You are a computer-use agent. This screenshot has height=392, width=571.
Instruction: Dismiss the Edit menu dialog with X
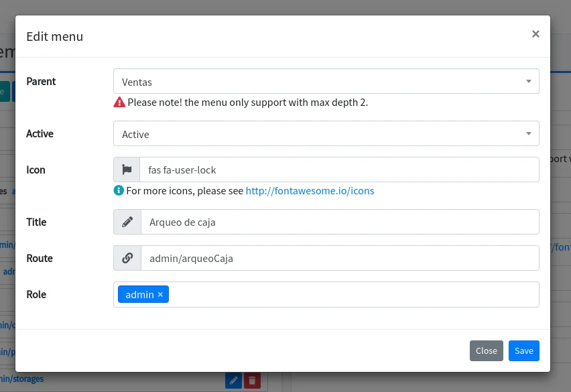[x=535, y=34]
